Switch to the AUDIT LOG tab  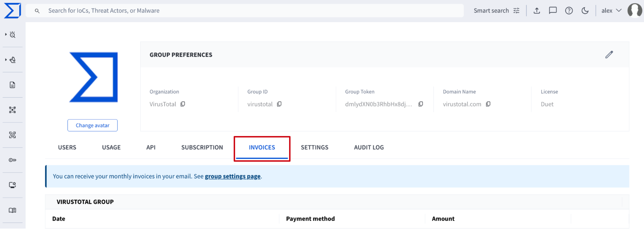click(x=369, y=147)
